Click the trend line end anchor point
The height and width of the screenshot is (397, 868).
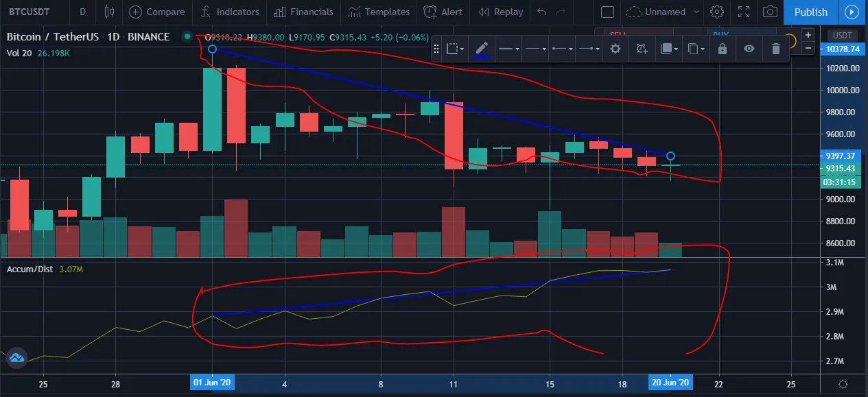pos(670,156)
